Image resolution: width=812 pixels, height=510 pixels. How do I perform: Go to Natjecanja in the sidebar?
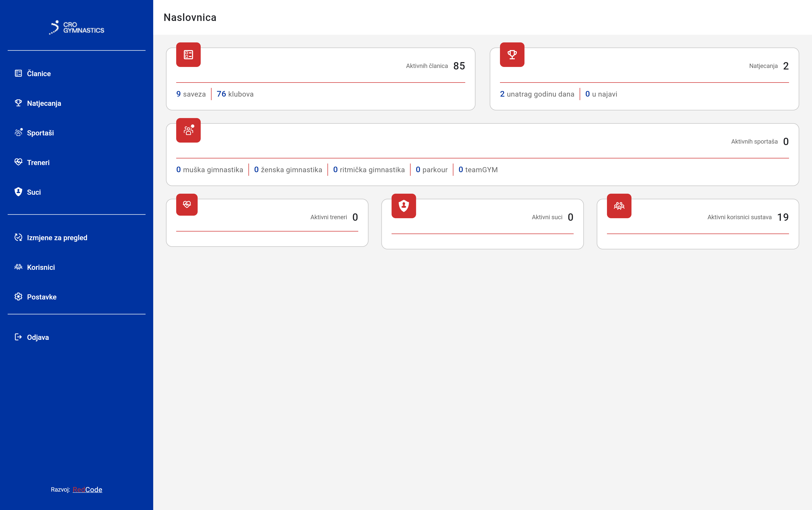pos(44,103)
